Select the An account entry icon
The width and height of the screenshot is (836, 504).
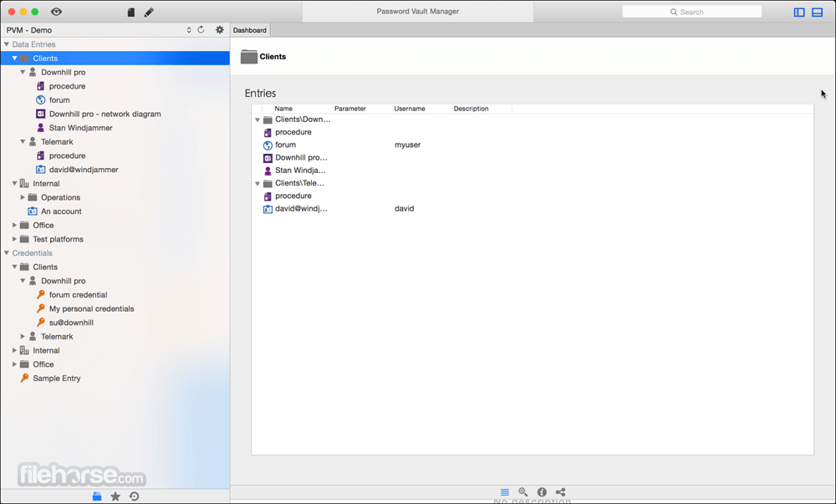click(x=33, y=211)
